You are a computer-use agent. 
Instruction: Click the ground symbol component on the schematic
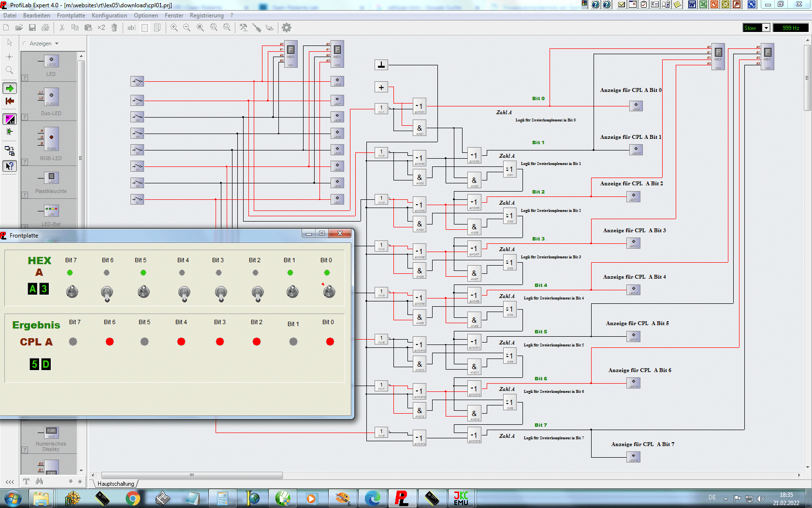pyautogui.click(x=381, y=65)
